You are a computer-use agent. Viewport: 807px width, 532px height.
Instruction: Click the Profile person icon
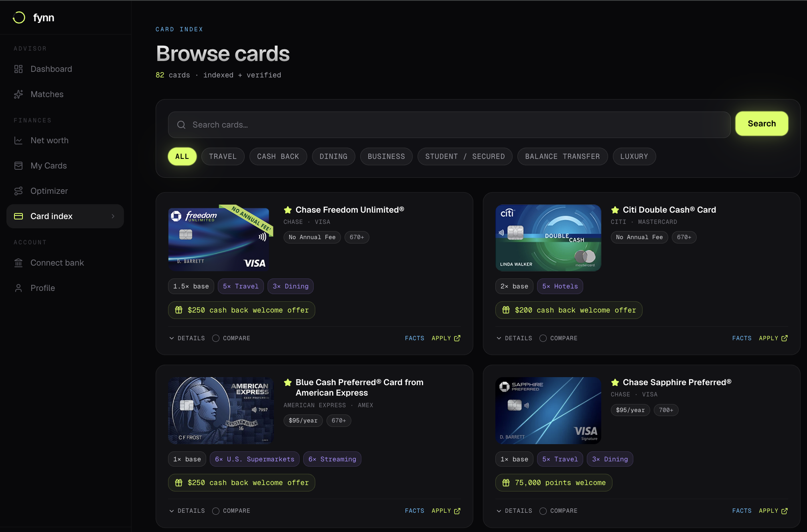pos(18,288)
